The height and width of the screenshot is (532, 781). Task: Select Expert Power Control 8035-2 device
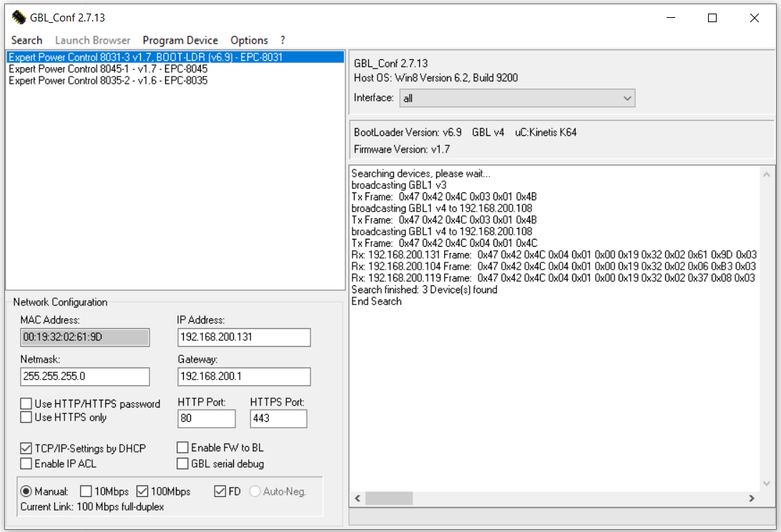point(108,81)
